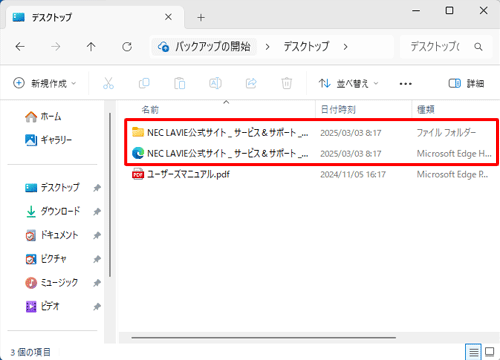Click デスクトップ breadcrumb in address bar
This screenshot has width=500, height=360.
pyautogui.click(x=306, y=47)
